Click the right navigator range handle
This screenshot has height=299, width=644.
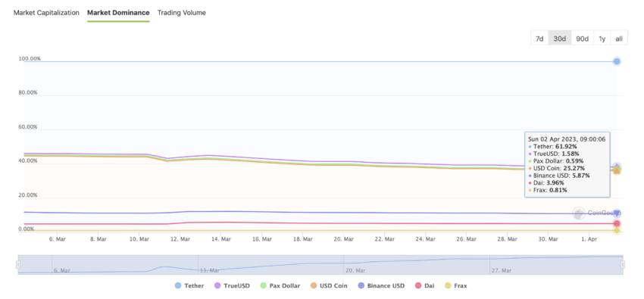(x=623, y=265)
